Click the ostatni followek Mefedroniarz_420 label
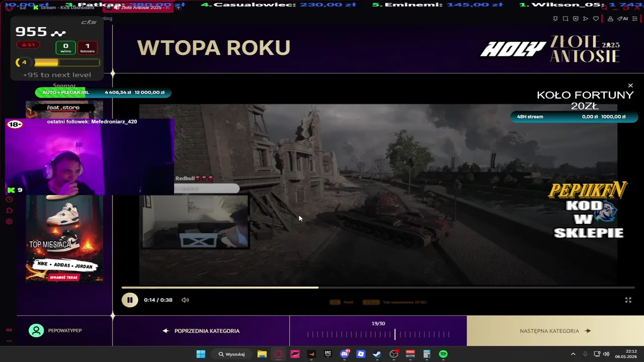644x362 pixels. 92,122
